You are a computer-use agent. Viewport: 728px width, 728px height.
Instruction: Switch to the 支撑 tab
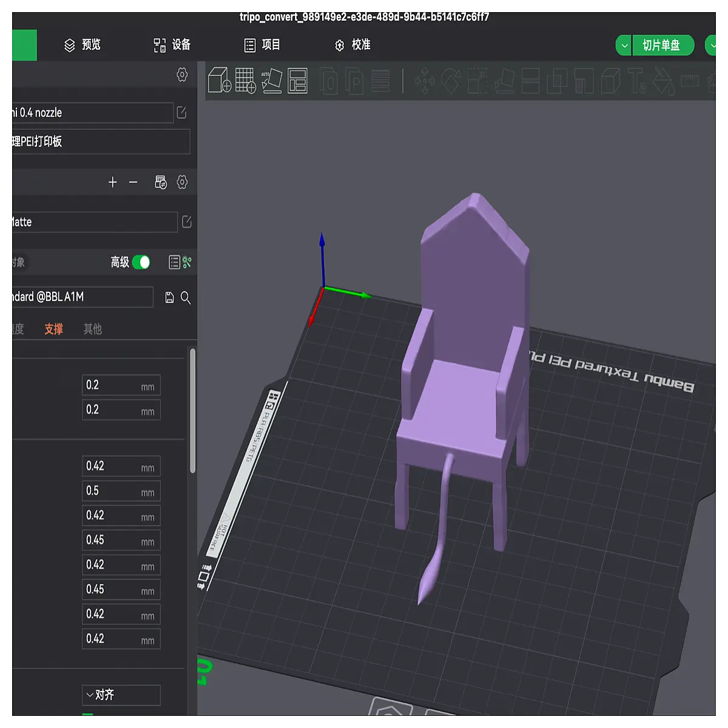pyautogui.click(x=53, y=329)
